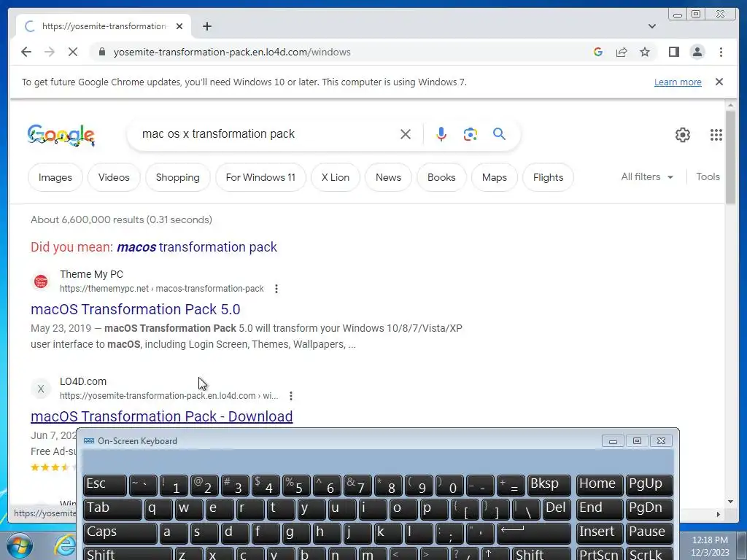747x560 pixels.
Task: Select the For Windows 11 chip
Action: (260, 177)
